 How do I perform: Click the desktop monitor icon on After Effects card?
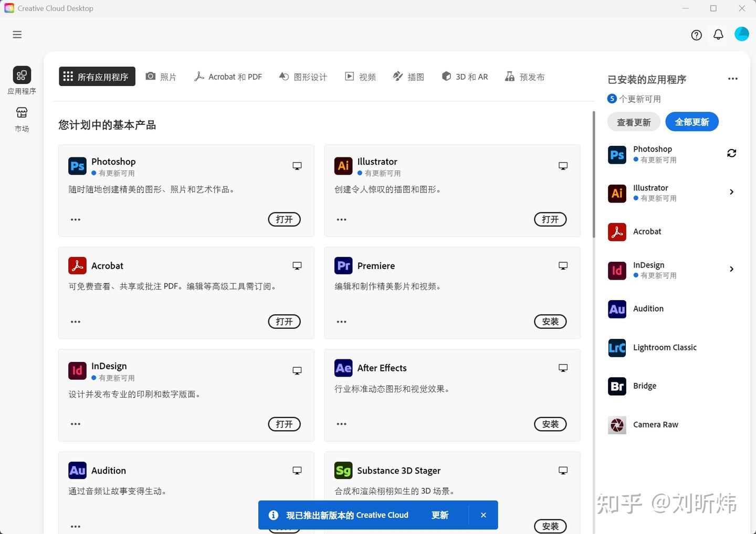(x=563, y=368)
